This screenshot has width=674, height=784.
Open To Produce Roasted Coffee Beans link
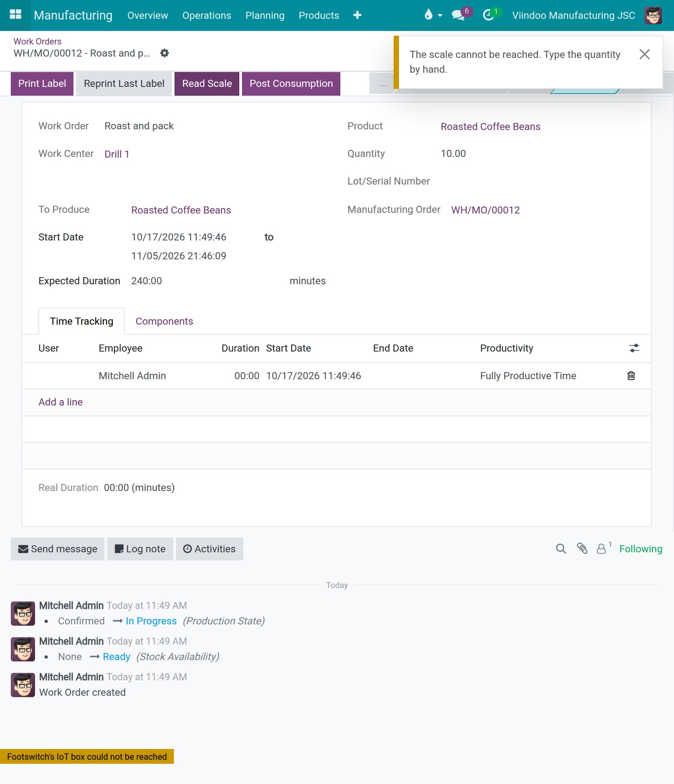point(181,210)
